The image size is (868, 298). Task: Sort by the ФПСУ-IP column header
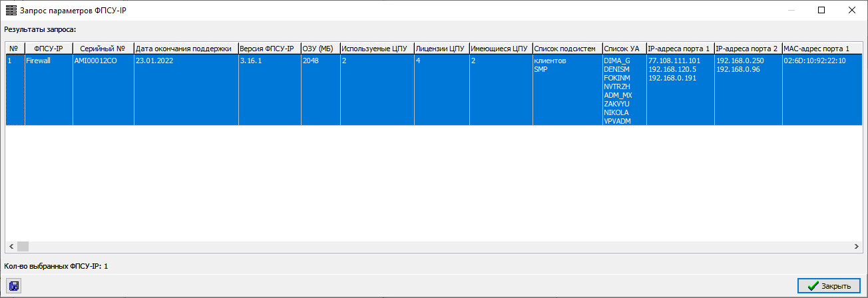(x=48, y=49)
